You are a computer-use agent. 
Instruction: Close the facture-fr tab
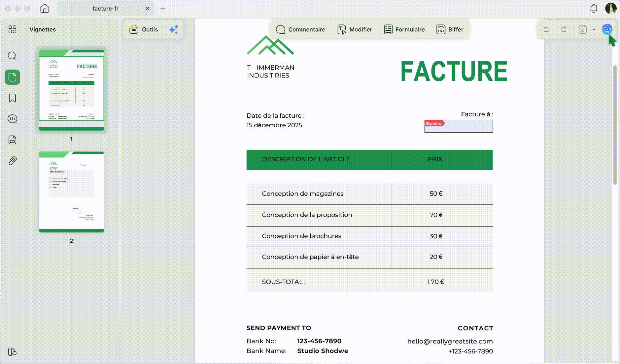click(x=148, y=9)
